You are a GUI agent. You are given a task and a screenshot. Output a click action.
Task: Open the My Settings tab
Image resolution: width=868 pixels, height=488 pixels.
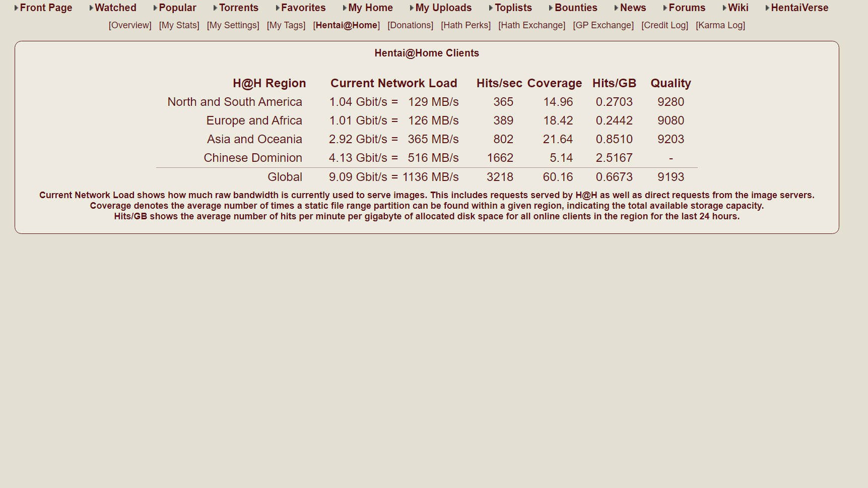coord(233,25)
